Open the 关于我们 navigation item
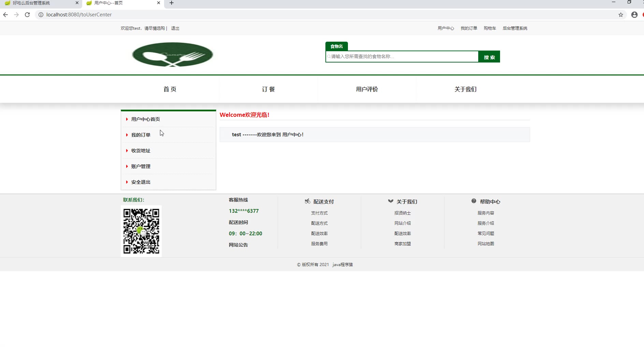Viewport: 644px width, 347px height. (x=466, y=89)
